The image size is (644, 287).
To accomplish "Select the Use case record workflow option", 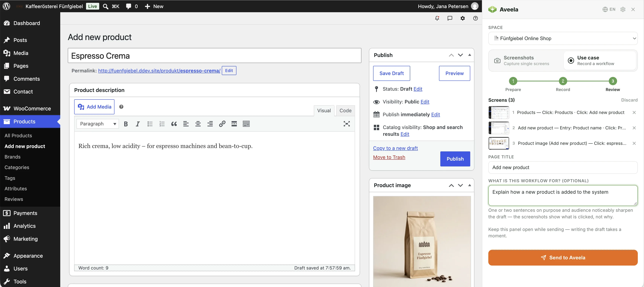I will point(600,60).
